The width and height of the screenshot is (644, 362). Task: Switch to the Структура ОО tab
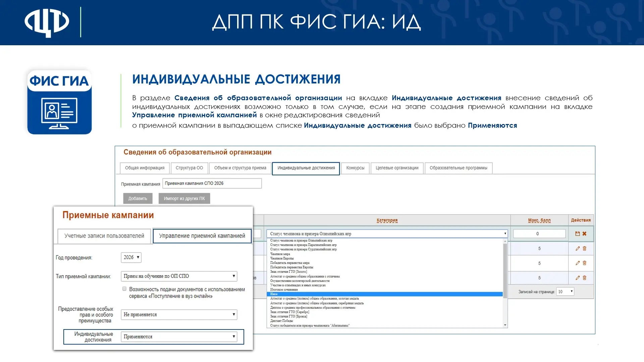[190, 168]
